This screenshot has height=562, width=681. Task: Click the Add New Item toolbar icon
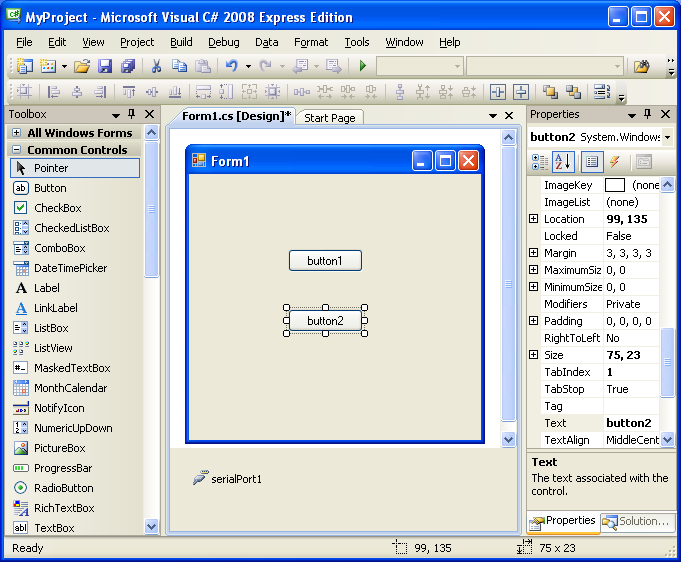click(x=48, y=66)
